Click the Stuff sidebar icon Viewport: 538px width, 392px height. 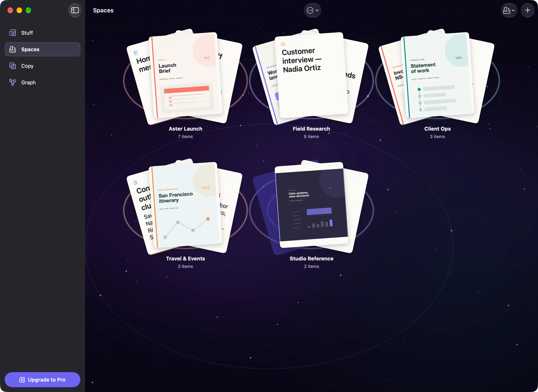coord(13,33)
